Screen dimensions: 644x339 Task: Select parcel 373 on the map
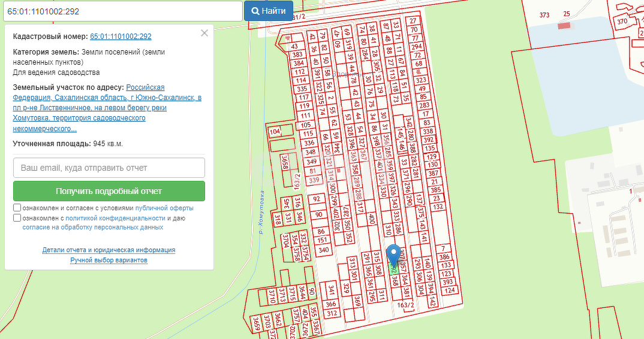point(544,15)
